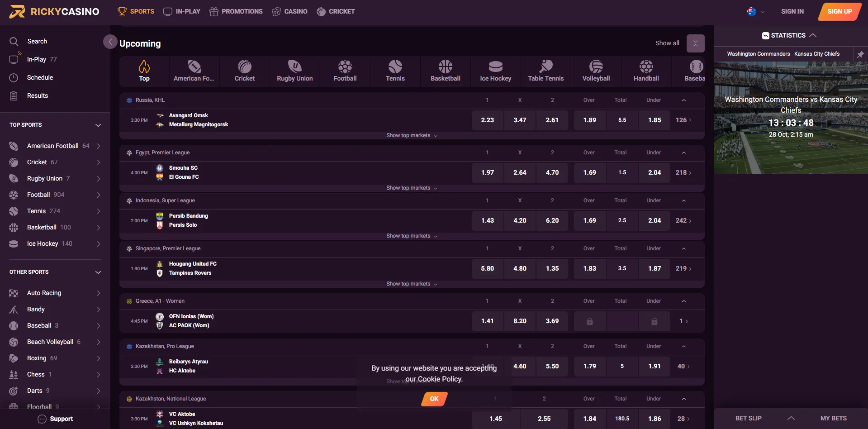
Task: Collapse the left sidebar with arrow button
Action: pos(110,42)
